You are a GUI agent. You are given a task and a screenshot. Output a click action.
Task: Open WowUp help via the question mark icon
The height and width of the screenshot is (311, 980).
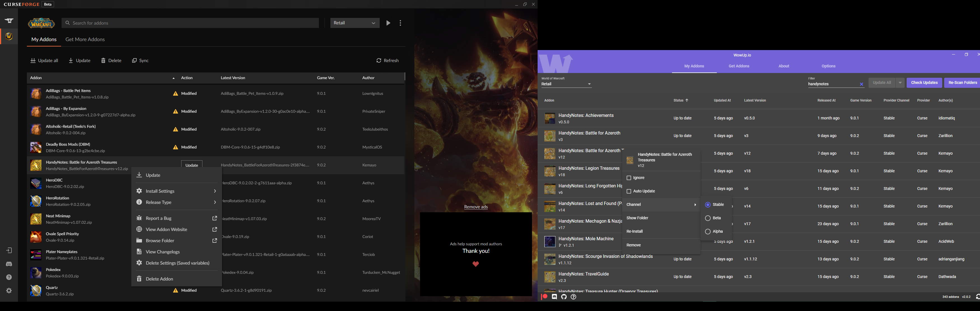[x=573, y=296]
